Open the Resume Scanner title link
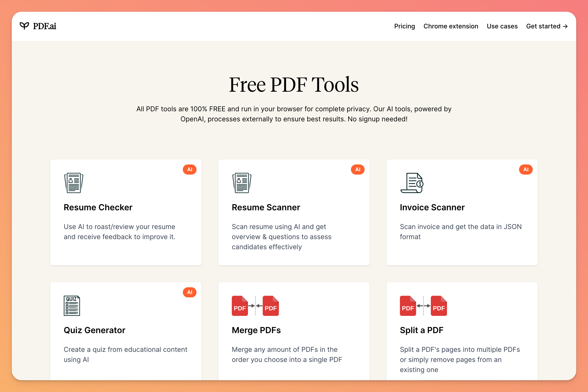 point(266,207)
